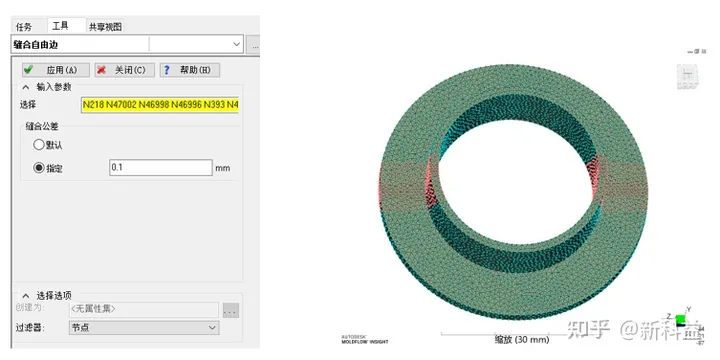
Task: Click the view cube in model window
Action: tap(687, 76)
